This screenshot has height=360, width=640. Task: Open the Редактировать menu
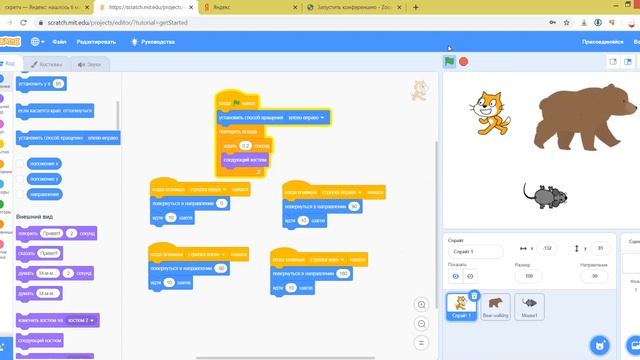[x=96, y=42]
